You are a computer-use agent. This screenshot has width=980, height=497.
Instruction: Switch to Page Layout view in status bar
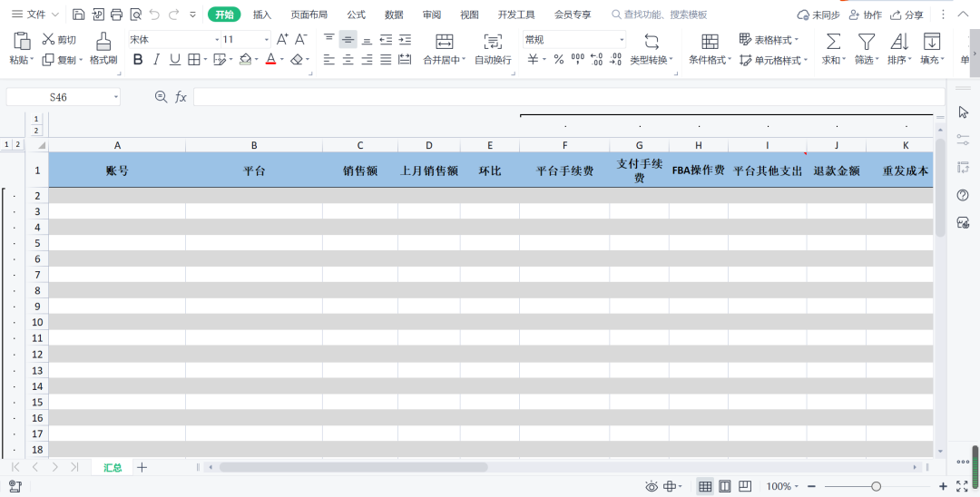click(x=725, y=487)
